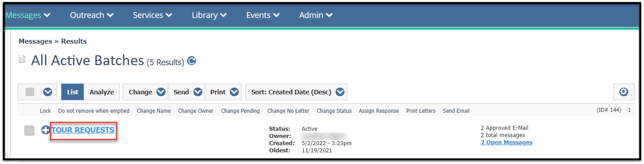Screen dimensions: 644x164
Task: Open the Admin menu
Action: click(316, 15)
